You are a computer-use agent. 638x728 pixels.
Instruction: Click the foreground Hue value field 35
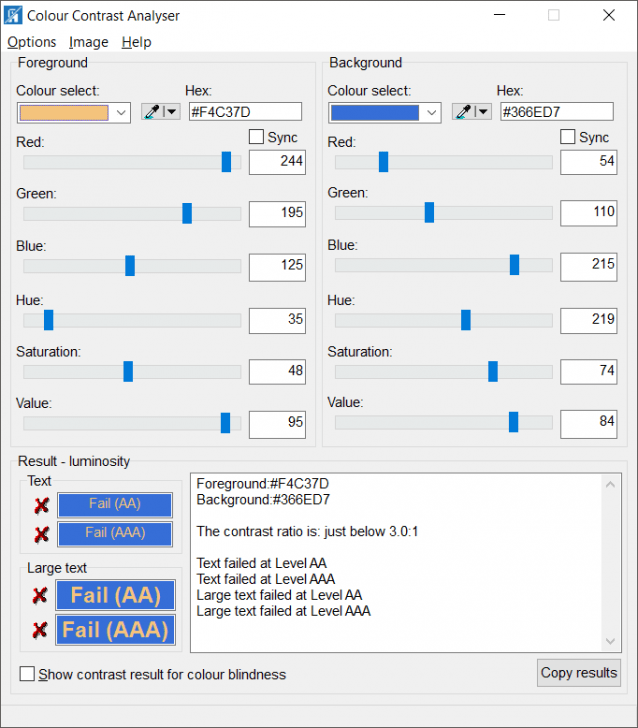pos(277,320)
